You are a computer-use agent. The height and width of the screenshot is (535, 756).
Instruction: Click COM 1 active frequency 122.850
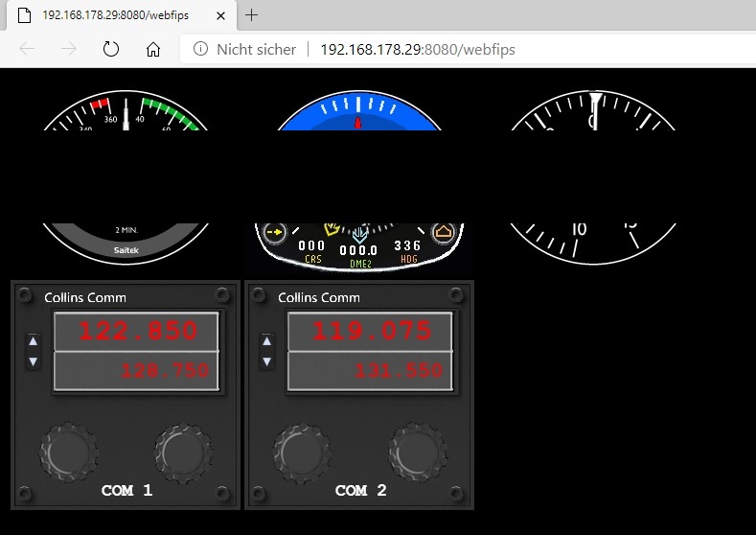(138, 331)
